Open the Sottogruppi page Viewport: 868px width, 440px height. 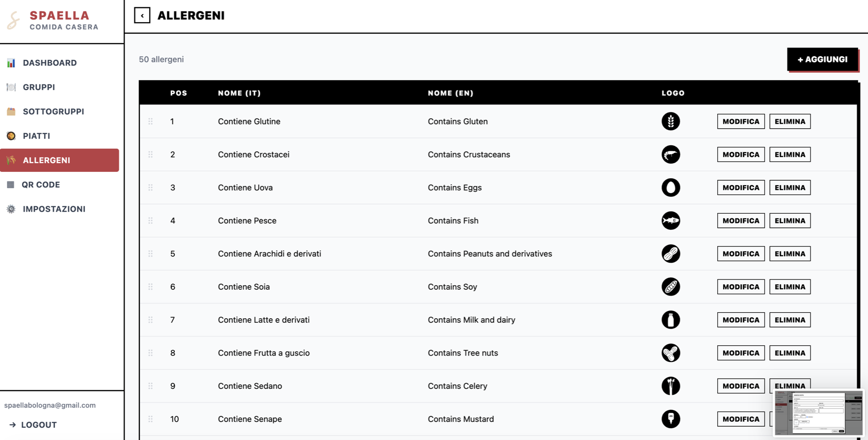59,111
